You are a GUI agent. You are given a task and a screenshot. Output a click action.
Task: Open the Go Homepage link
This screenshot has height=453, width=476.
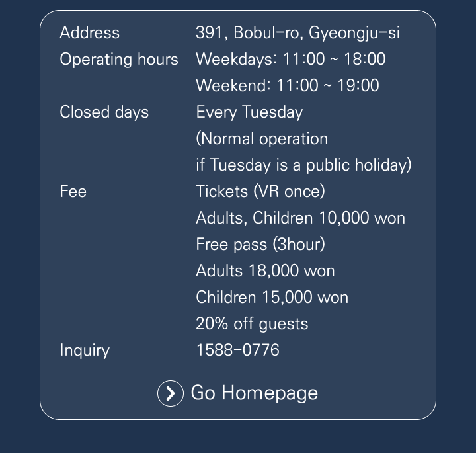(254, 393)
